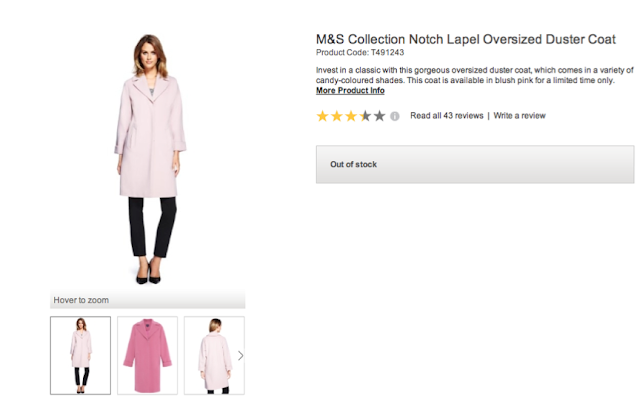The height and width of the screenshot is (419, 640).
Task: Open Read all 43 reviews
Action: pos(446,116)
